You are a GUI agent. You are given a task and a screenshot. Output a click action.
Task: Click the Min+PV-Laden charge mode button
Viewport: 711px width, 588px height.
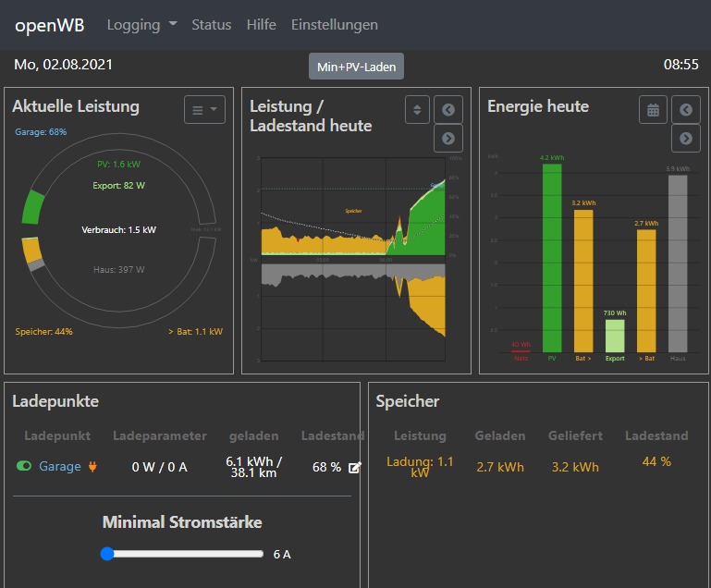356,67
